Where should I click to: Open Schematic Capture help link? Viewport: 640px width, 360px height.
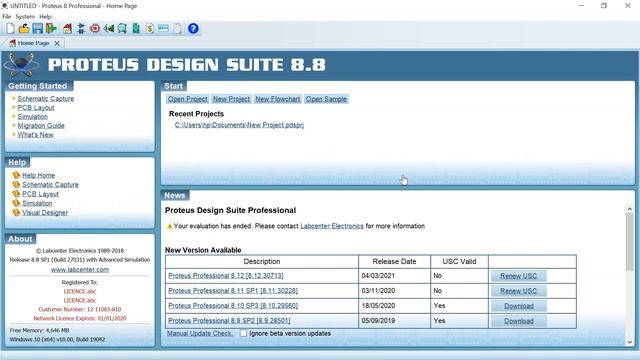coord(50,184)
